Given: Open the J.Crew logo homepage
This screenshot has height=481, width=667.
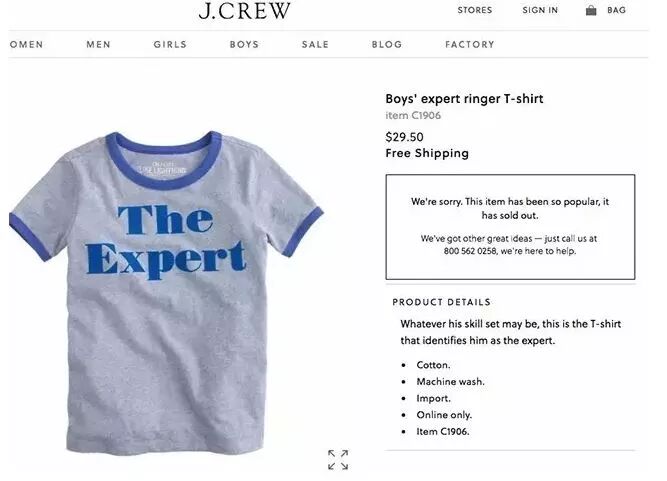Looking at the screenshot, I should point(245,11).
